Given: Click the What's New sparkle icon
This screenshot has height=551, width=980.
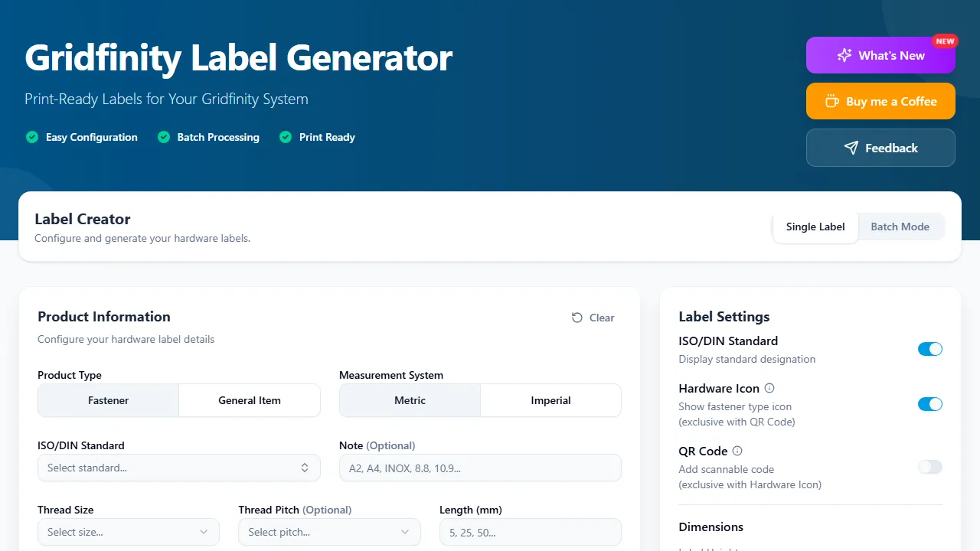Looking at the screenshot, I should [x=844, y=55].
